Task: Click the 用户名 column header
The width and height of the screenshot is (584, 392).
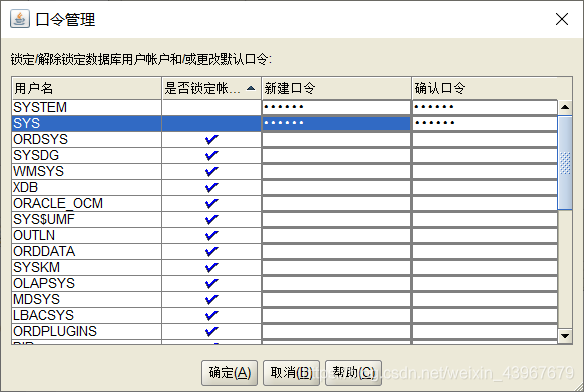Action: 86,88
